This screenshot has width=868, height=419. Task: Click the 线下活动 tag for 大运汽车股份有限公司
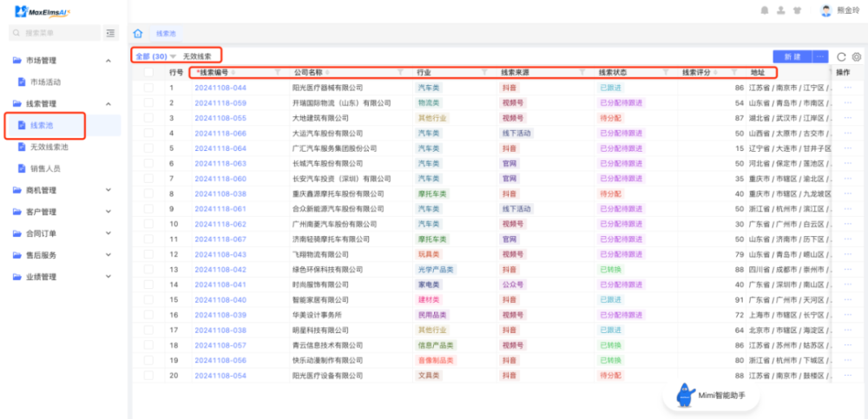point(516,133)
